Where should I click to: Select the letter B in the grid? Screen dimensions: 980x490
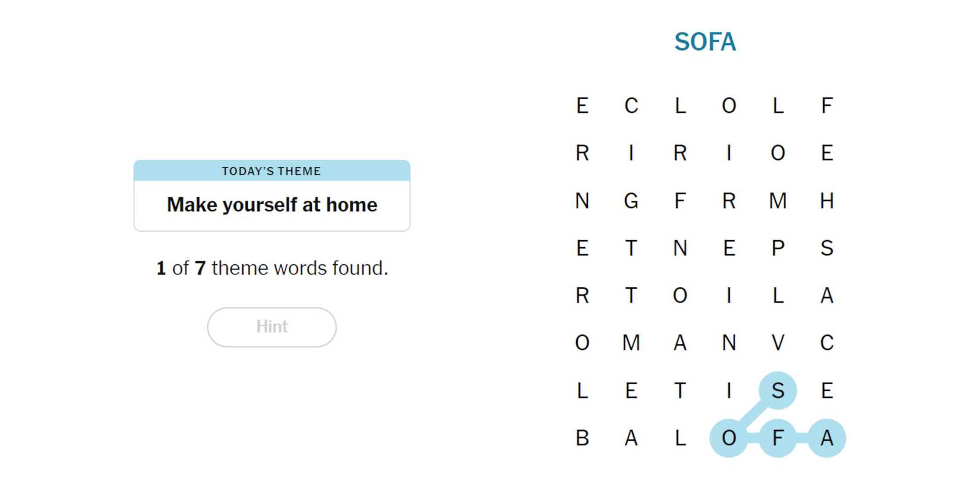(582, 438)
